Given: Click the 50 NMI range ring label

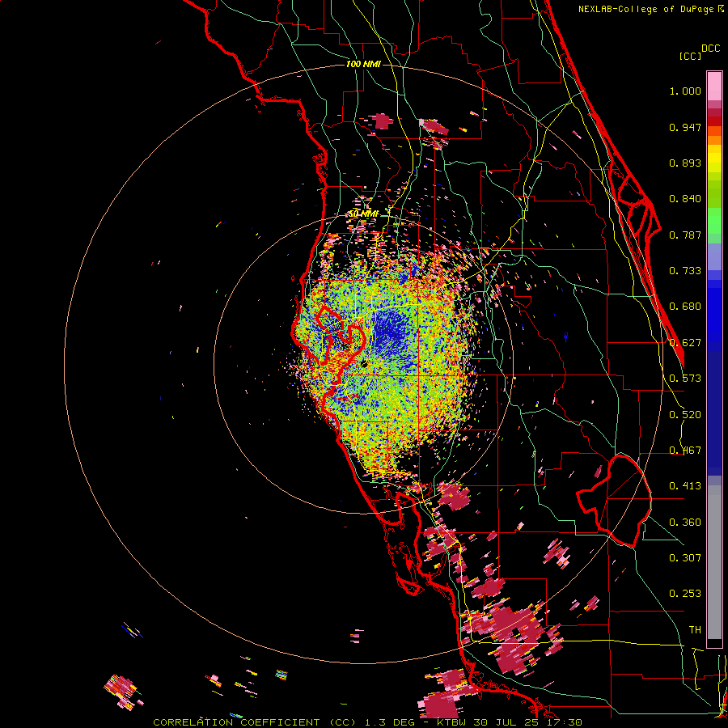Looking at the screenshot, I should point(363,214).
